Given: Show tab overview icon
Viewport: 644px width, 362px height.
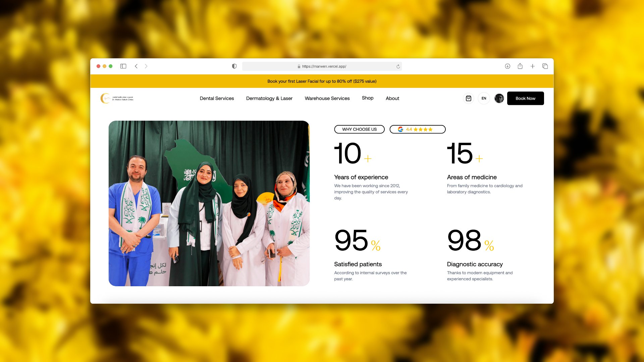Looking at the screenshot, I should click(x=545, y=66).
